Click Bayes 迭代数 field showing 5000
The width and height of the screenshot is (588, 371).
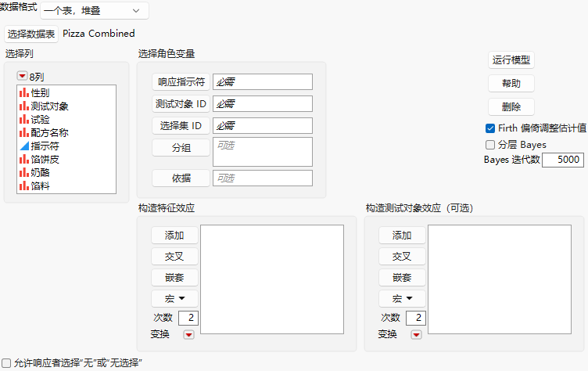(563, 160)
